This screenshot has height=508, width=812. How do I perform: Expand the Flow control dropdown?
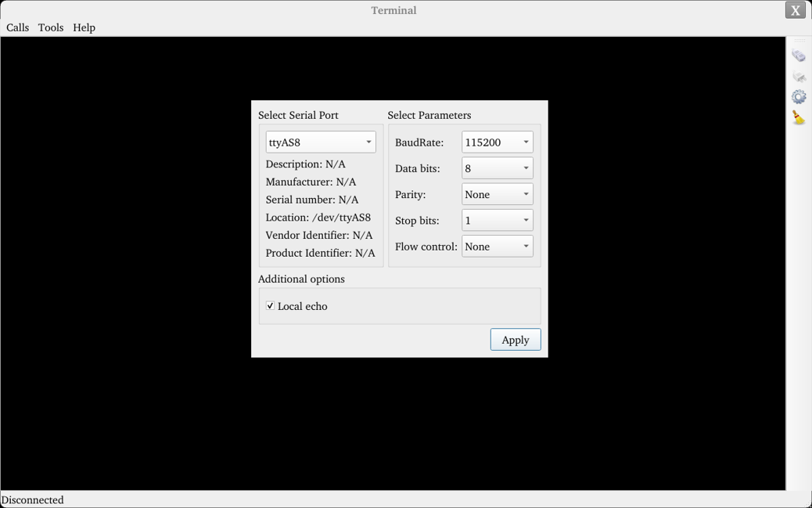click(x=497, y=247)
